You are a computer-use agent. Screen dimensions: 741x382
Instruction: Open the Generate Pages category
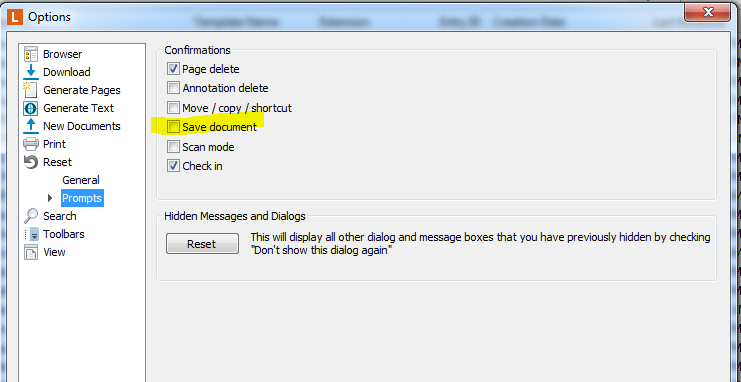82,90
